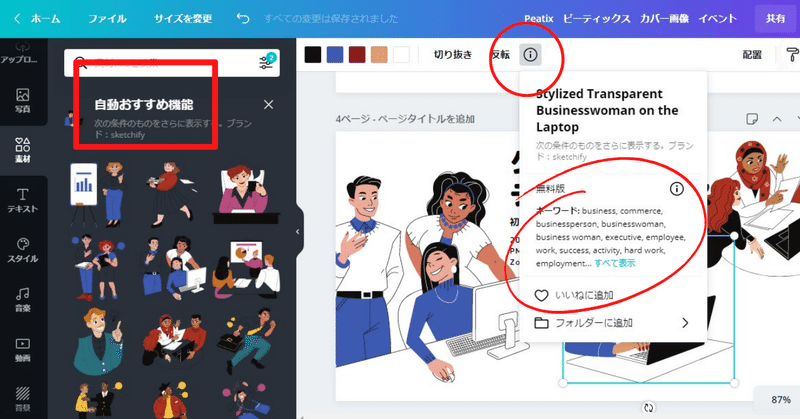The image size is (800, 419).
Task: Open the 素材 elements sidebar tab
Action: point(22,150)
